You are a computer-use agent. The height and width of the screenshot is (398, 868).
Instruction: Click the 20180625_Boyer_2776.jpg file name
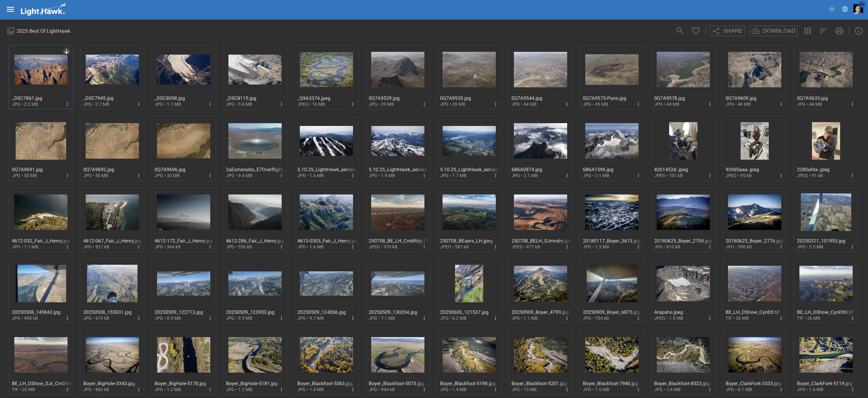[x=754, y=241]
